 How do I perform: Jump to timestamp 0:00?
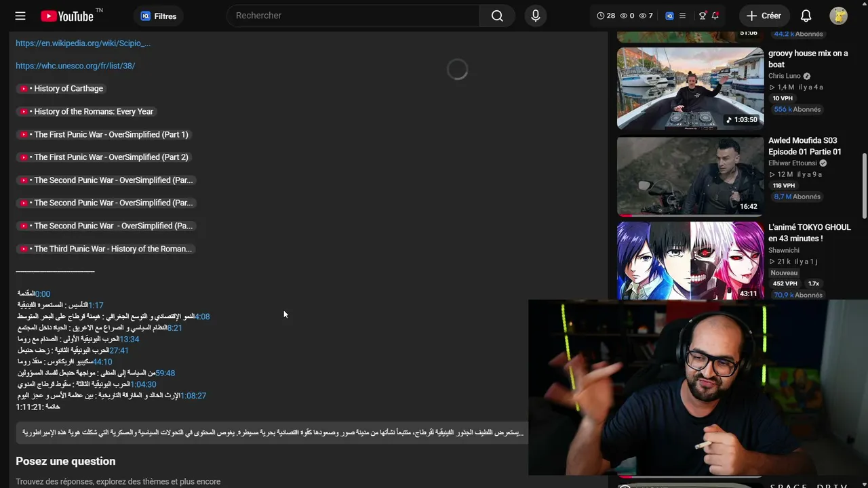pos(43,294)
